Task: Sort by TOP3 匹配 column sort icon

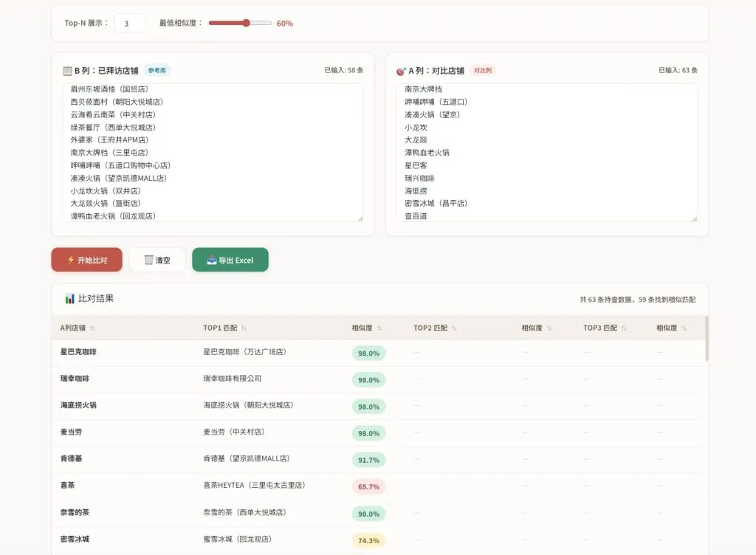Action: (624, 328)
